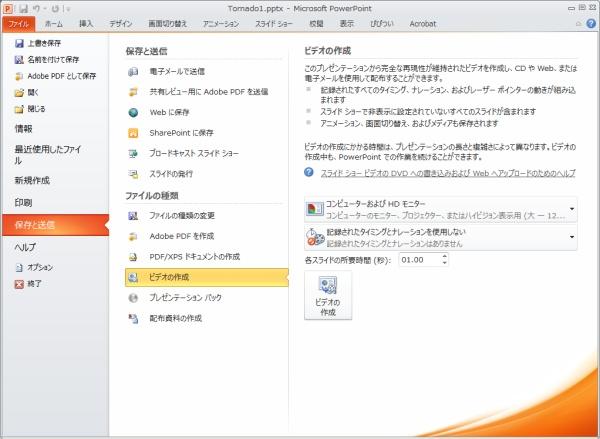Open quick access toolbar customize arrow
The height and width of the screenshot is (439, 600).
(x=68, y=8)
